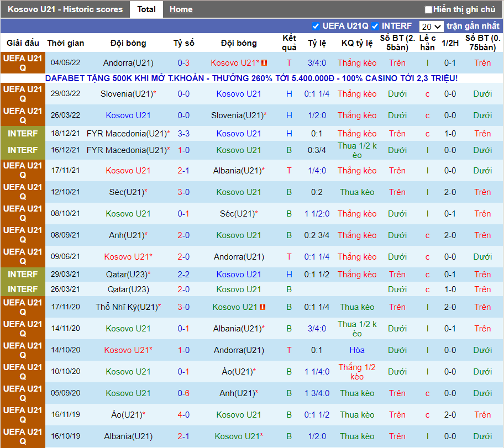Click red card icon in 17/11/20 Turkey match row
Viewport: 504px width, 448px height.
(x=262, y=307)
